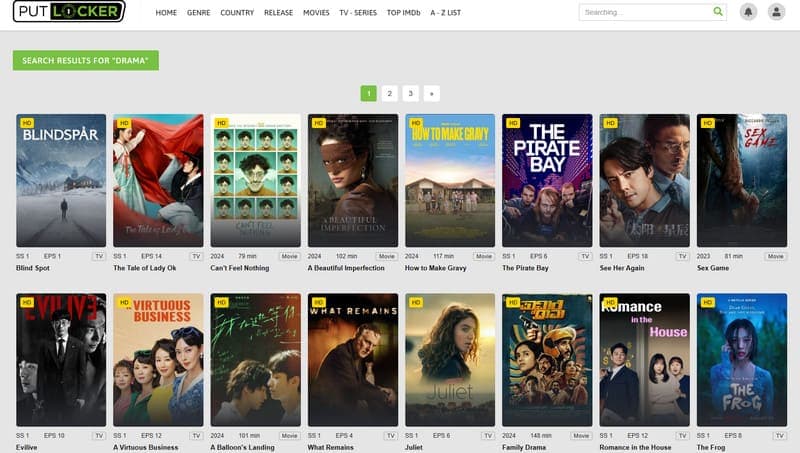Click A Balloon's Landing title link
800x453 pixels.
[x=242, y=447]
